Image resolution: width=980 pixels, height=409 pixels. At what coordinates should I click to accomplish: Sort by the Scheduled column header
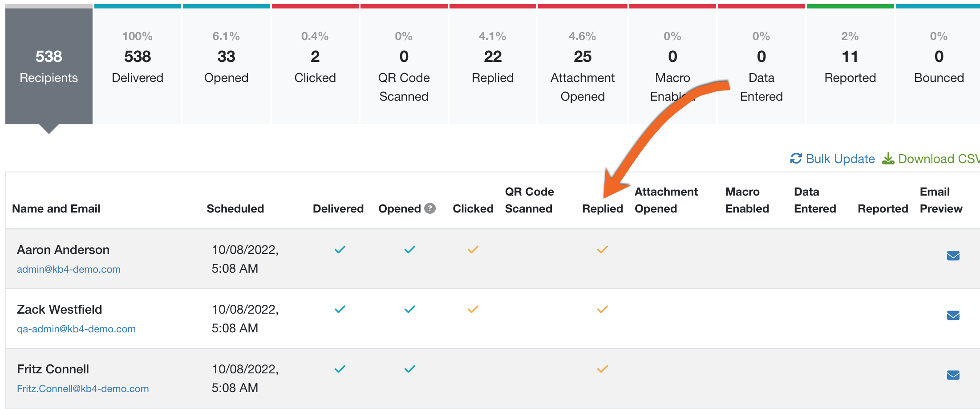235,209
